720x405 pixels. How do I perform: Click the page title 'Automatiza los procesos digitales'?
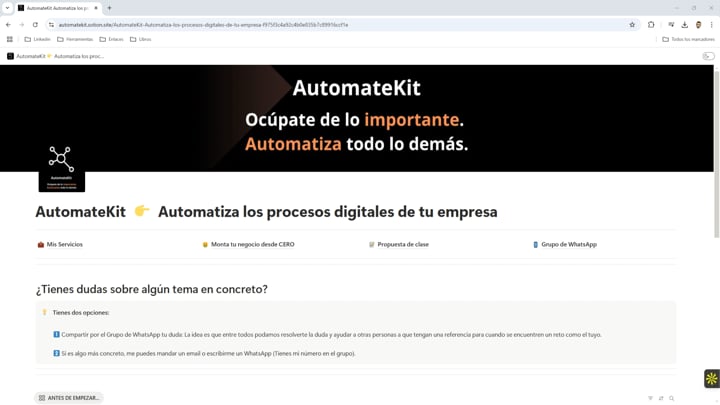click(x=328, y=212)
